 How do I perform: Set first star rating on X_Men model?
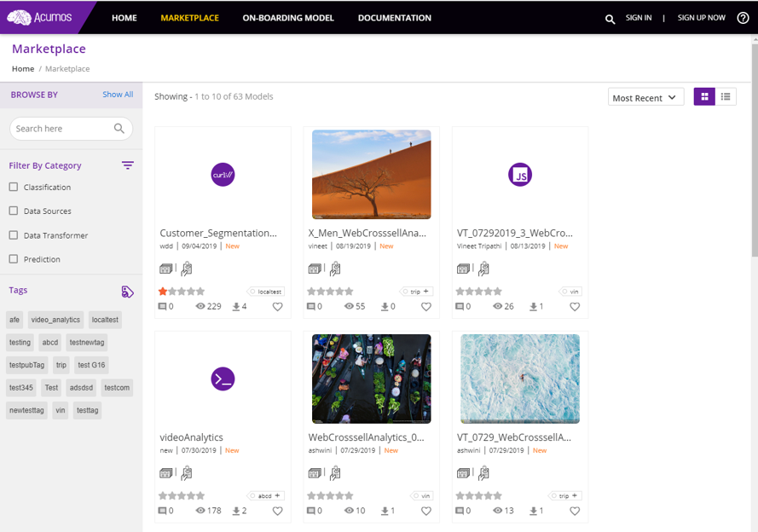(311, 292)
